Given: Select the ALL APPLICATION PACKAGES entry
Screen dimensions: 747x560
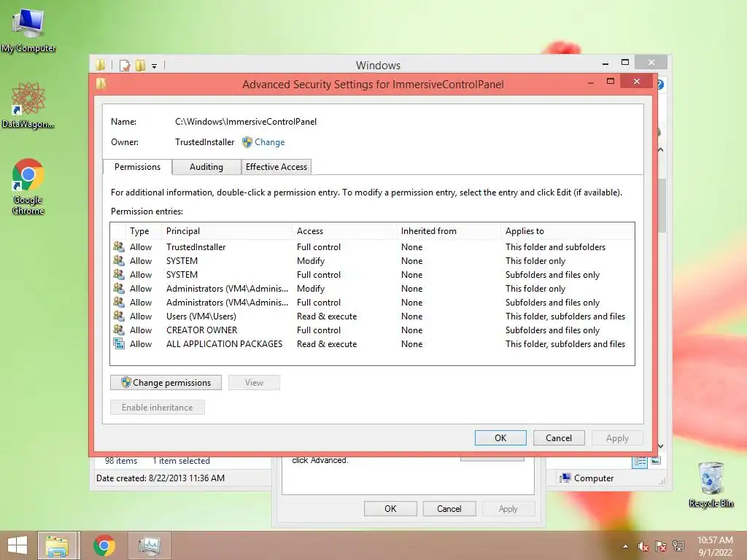Looking at the screenshot, I should click(372, 344).
